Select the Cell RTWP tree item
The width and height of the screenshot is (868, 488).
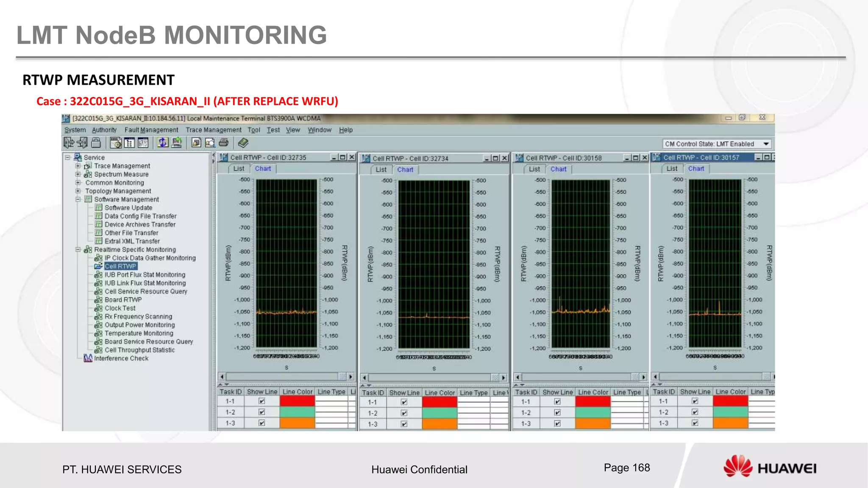120,266
